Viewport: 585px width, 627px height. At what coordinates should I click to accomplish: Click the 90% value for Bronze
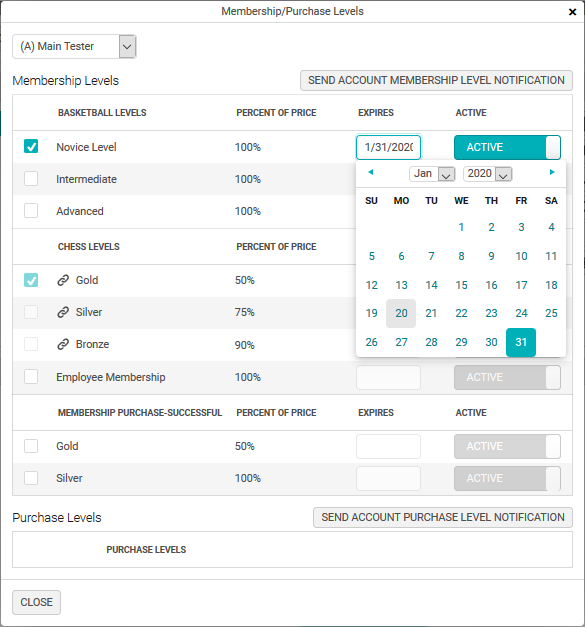(245, 345)
